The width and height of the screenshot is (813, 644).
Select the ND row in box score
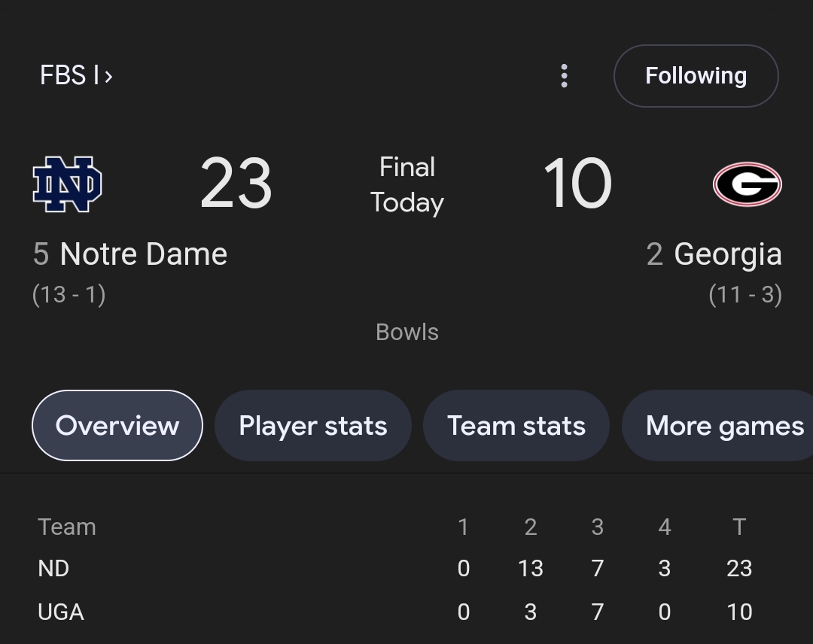pyautogui.click(x=53, y=569)
